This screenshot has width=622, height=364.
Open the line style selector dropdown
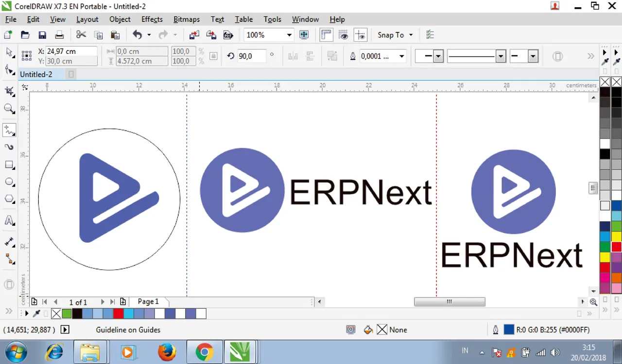pyautogui.click(x=501, y=56)
